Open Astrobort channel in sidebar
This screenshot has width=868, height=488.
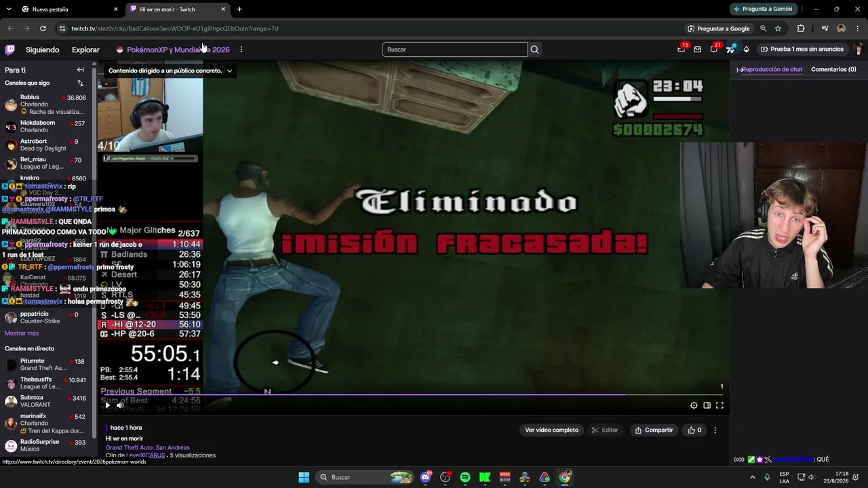(46, 145)
